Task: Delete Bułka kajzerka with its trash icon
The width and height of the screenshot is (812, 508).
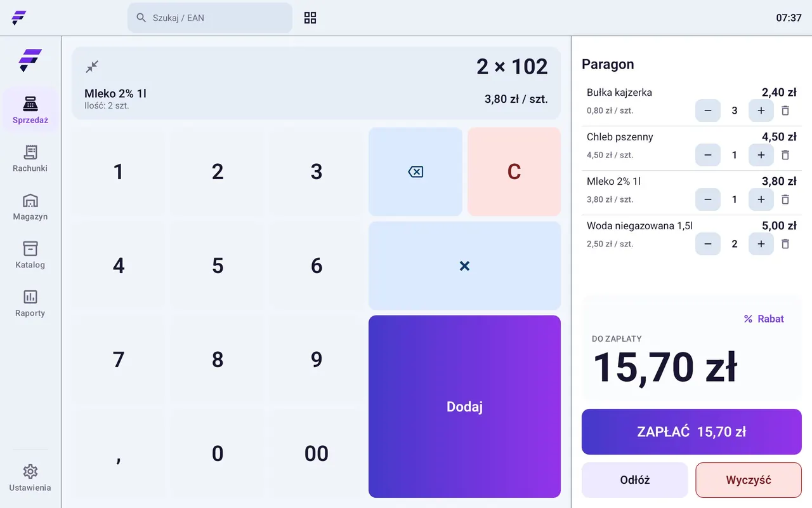Action: (x=785, y=110)
